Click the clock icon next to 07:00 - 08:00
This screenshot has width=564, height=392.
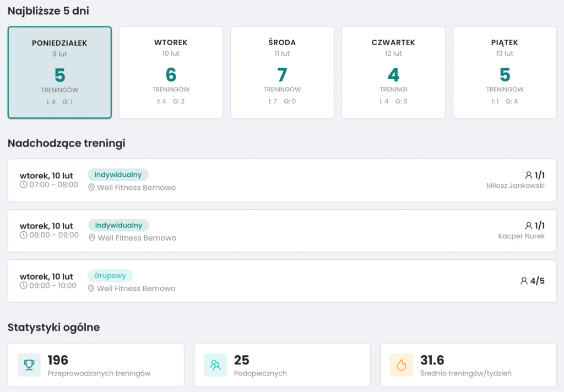click(23, 185)
